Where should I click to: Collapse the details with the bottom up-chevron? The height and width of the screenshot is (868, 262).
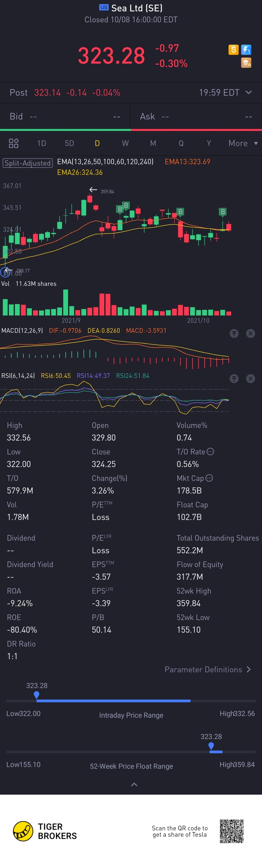coord(134,784)
